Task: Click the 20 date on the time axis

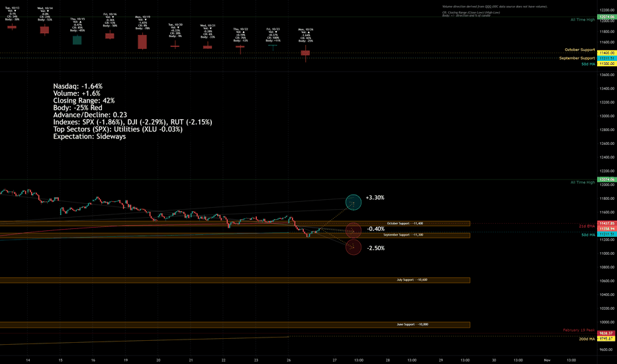Action: (x=158, y=359)
